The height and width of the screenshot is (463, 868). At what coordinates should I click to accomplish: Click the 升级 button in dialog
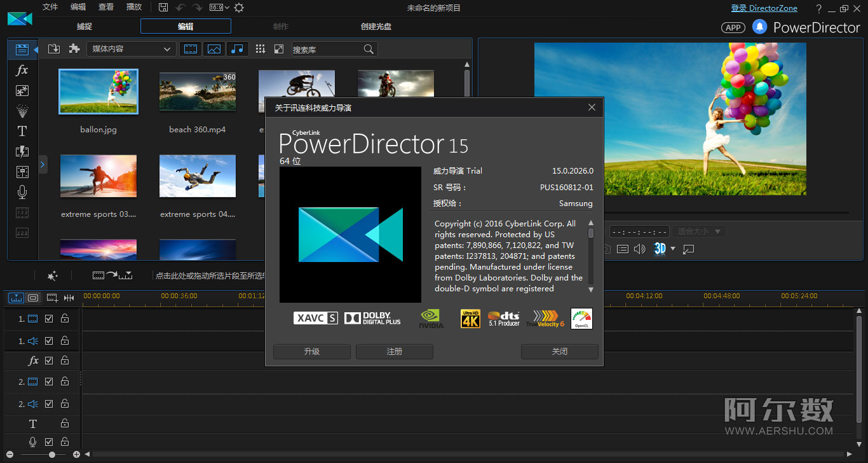(x=312, y=351)
